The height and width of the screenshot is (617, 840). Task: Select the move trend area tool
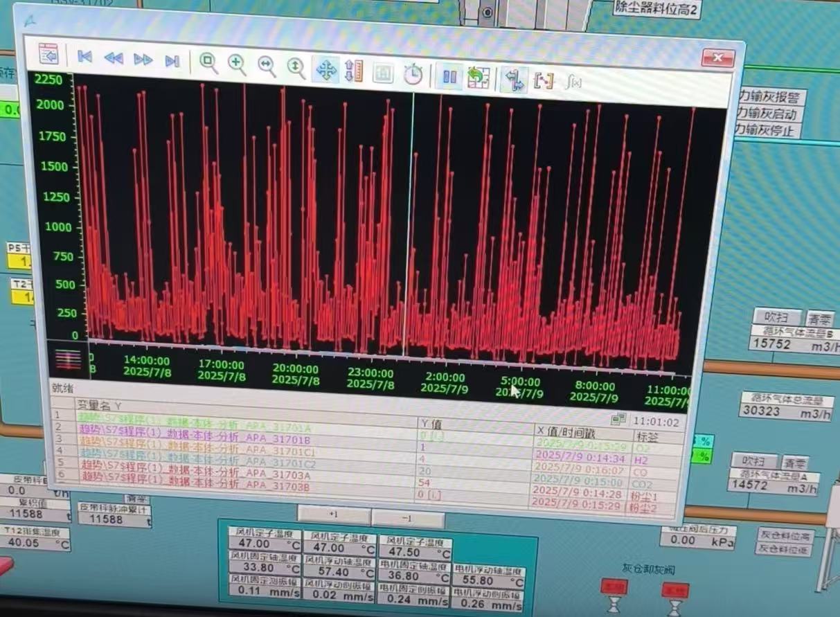point(325,69)
